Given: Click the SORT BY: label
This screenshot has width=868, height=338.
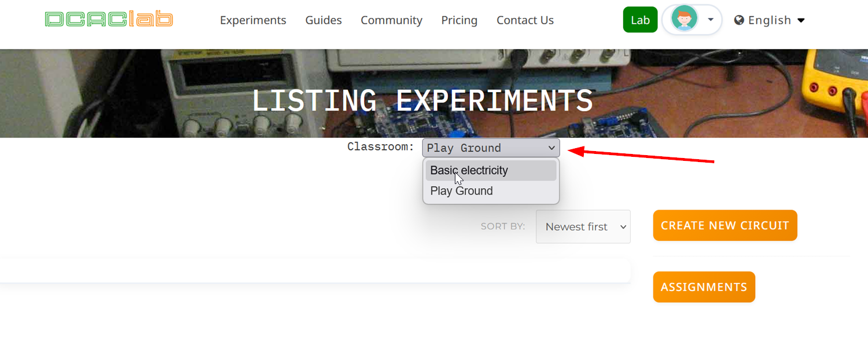Looking at the screenshot, I should (503, 226).
